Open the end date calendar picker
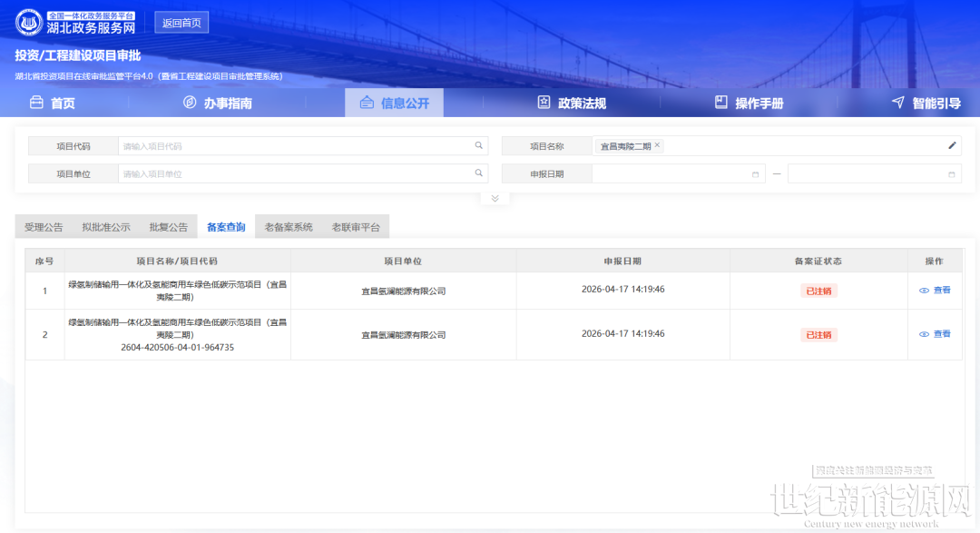Viewport: 980px width, 533px height. tap(951, 173)
